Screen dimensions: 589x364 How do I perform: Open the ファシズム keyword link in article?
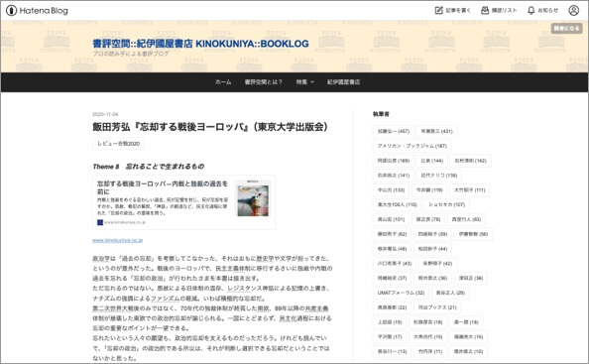(166, 299)
